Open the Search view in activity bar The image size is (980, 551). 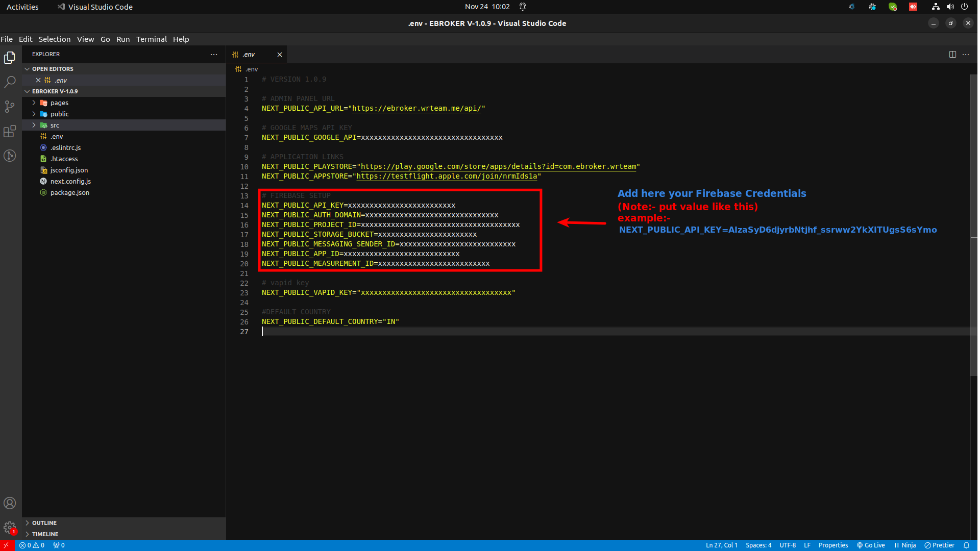point(10,82)
